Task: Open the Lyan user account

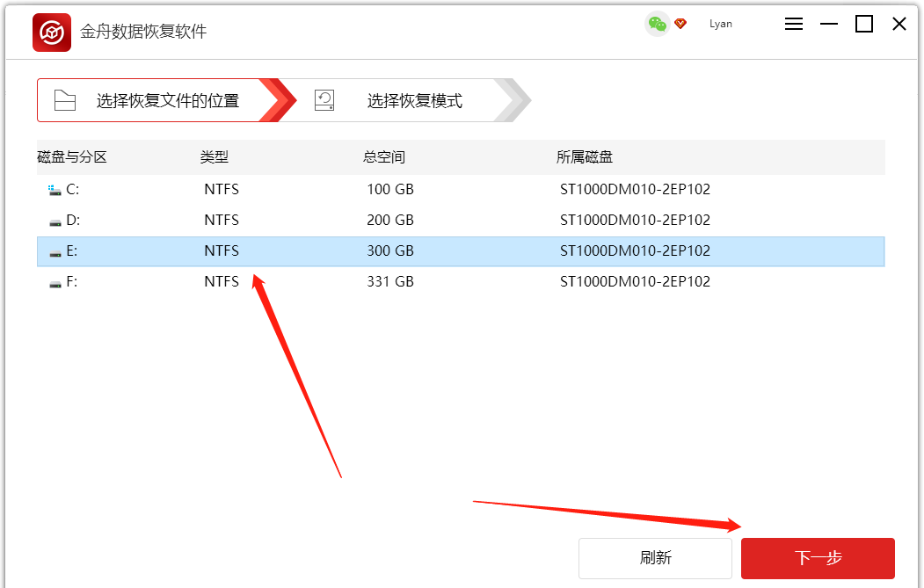Action: tap(721, 24)
